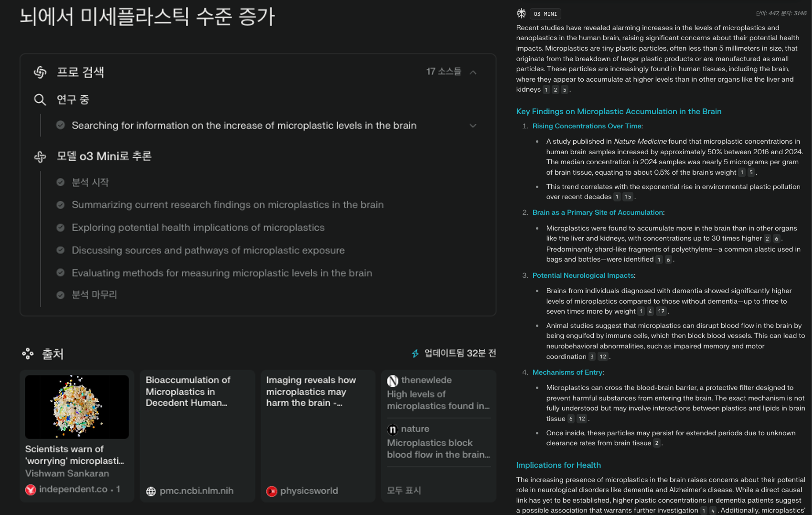Click check icon next to Discussing sources and pathways
This screenshot has height=515, width=812.
click(60, 250)
